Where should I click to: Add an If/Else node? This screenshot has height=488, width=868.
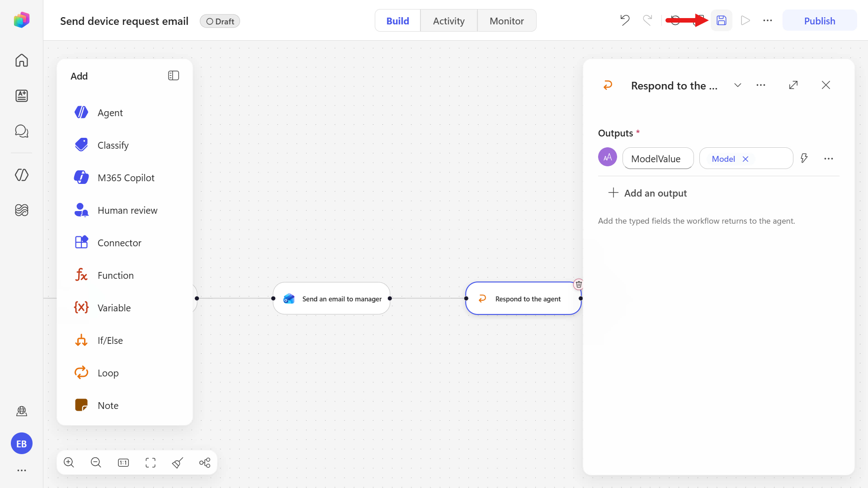click(124, 340)
